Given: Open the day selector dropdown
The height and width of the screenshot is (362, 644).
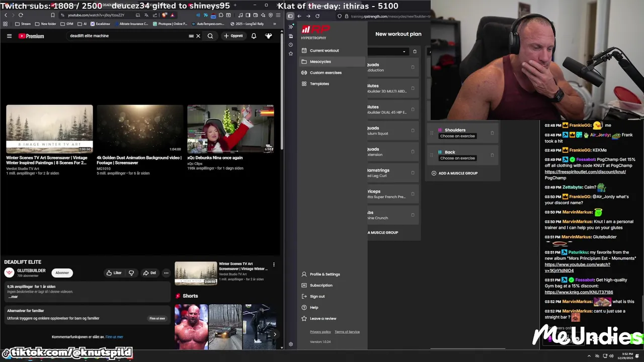Looking at the screenshot, I should (387, 51).
